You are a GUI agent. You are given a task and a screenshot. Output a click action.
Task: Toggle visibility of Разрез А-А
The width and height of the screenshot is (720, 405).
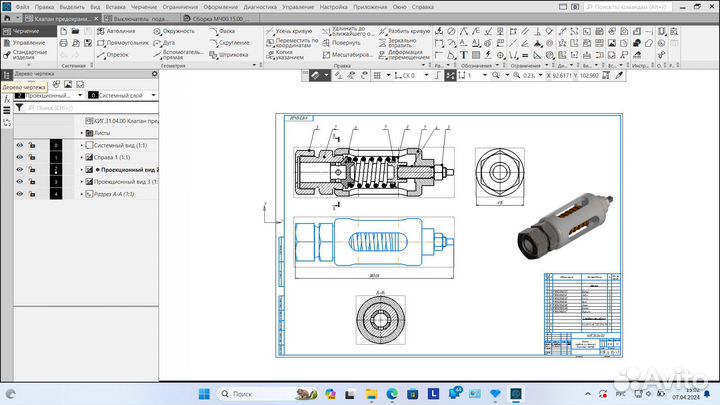coord(19,194)
